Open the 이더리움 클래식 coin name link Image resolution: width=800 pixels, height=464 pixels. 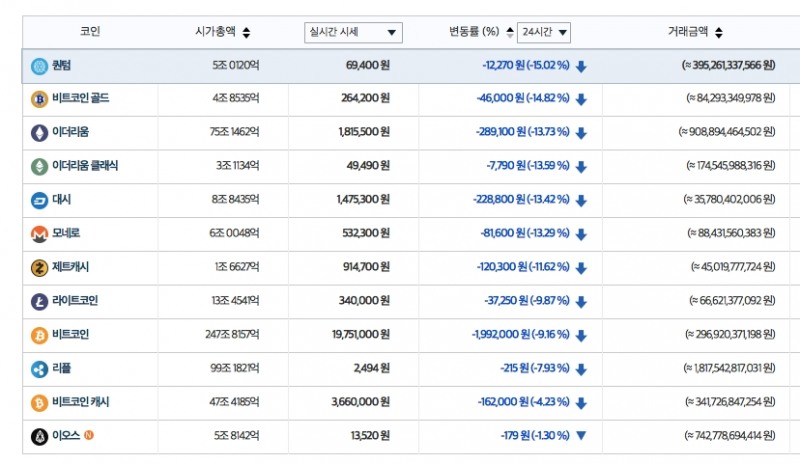(85, 165)
